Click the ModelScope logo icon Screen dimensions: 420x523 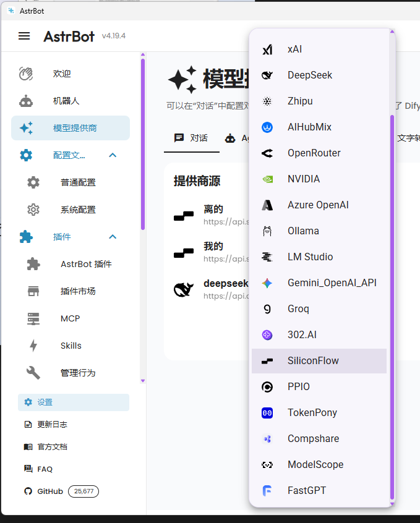pos(267,465)
